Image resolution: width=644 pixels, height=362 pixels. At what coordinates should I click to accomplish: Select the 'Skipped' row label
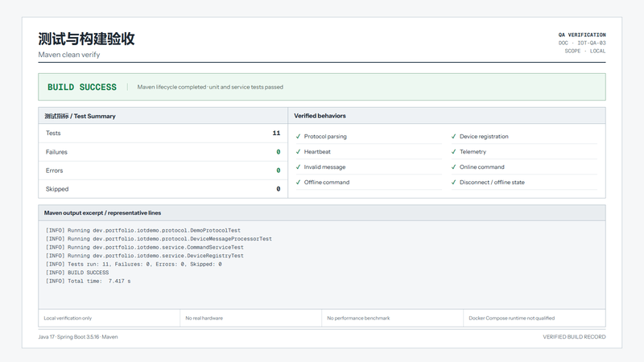57,189
